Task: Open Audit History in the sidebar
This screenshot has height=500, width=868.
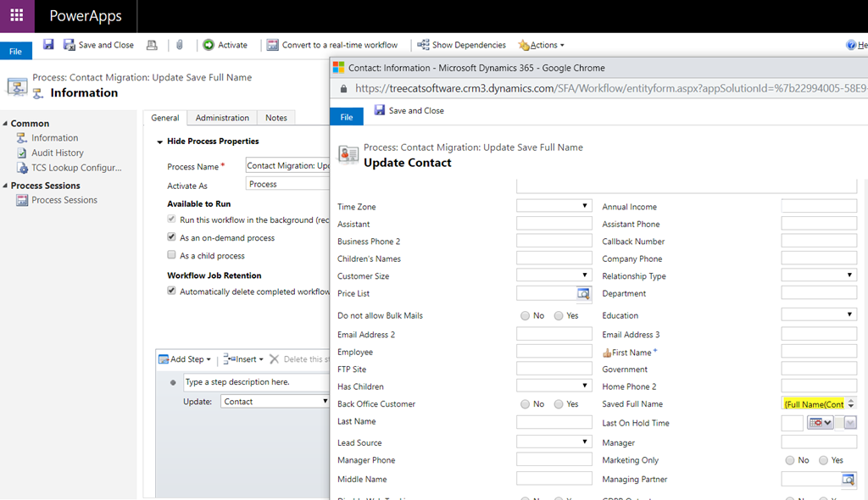Action: pyautogui.click(x=57, y=153)
